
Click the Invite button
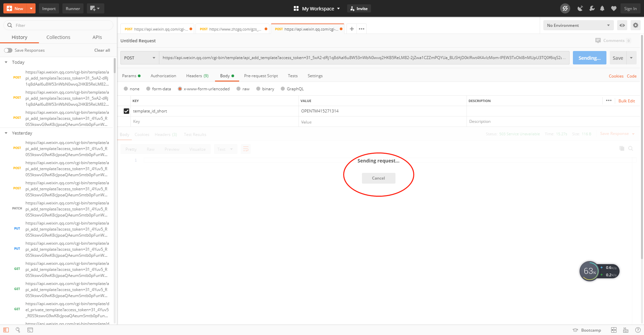[359, 8]
